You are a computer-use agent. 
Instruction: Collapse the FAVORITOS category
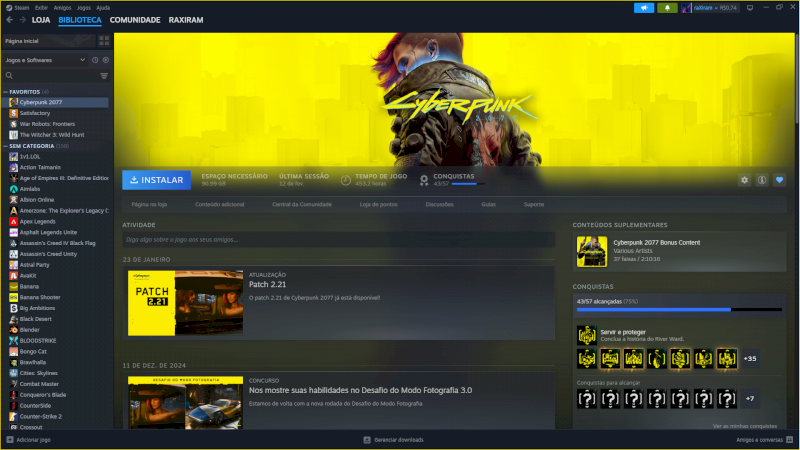click(x=6, y=92)
